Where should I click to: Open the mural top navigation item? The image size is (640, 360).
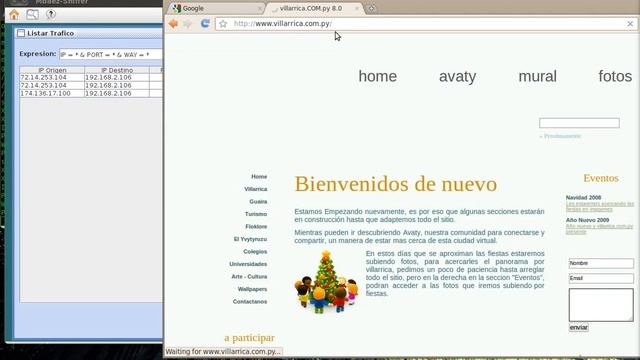538,76
